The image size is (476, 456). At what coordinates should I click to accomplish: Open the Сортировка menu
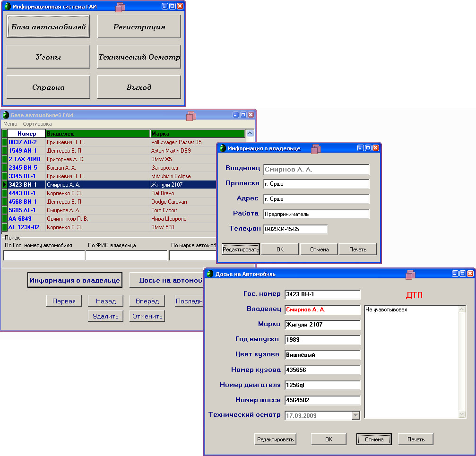37,124
